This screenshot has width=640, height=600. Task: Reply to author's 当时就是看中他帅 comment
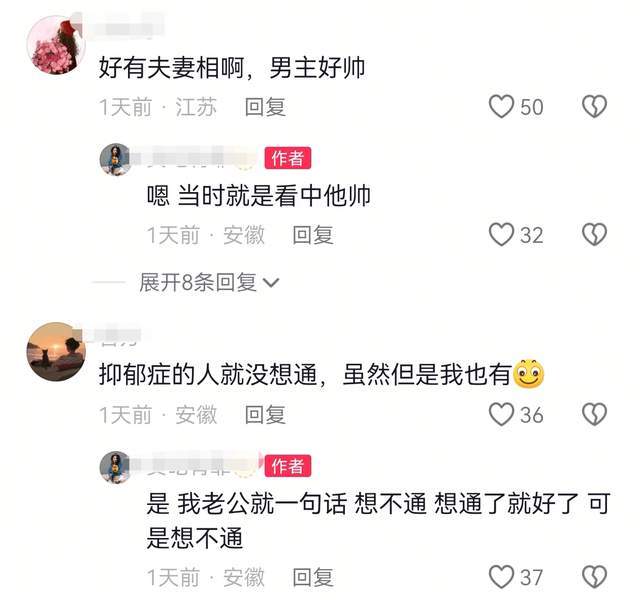click(313, 235)
